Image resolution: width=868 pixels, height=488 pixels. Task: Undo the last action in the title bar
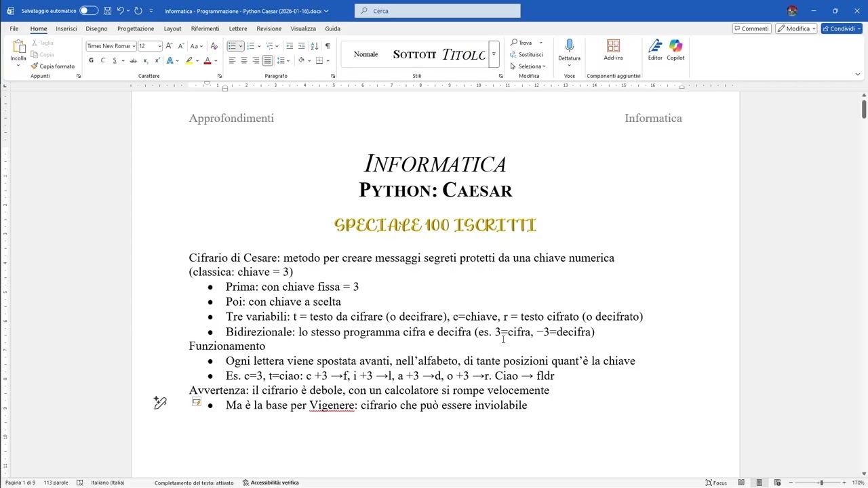tap(121, 11)
